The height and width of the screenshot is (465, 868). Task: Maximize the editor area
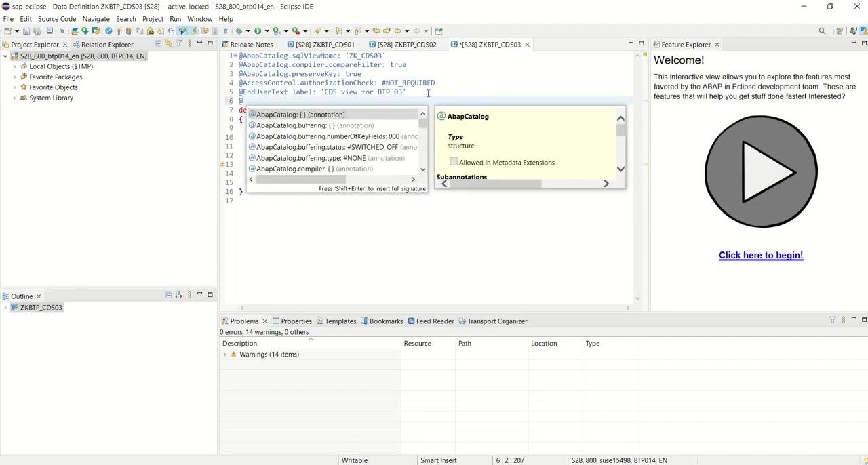[x=641, y=43]
